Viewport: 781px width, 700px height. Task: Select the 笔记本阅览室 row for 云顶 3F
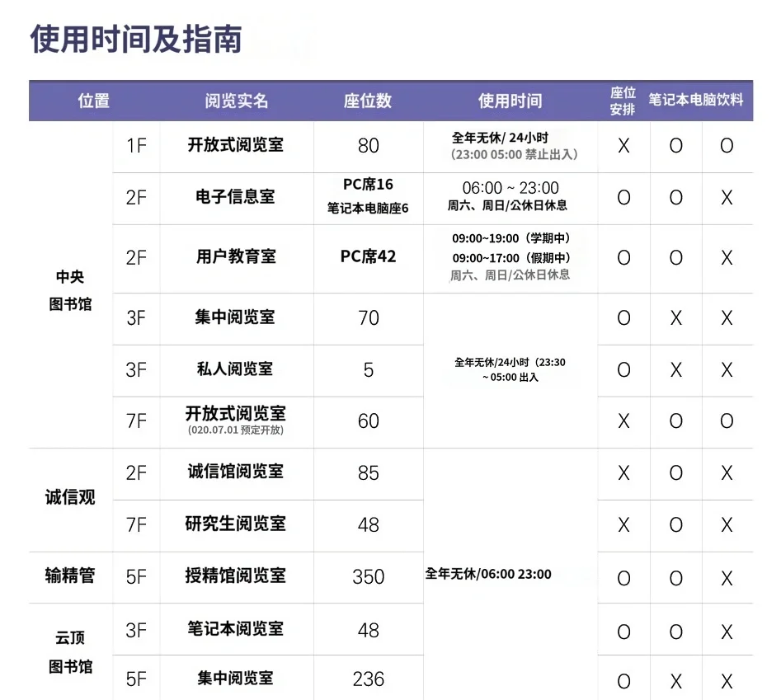(236, 629)
